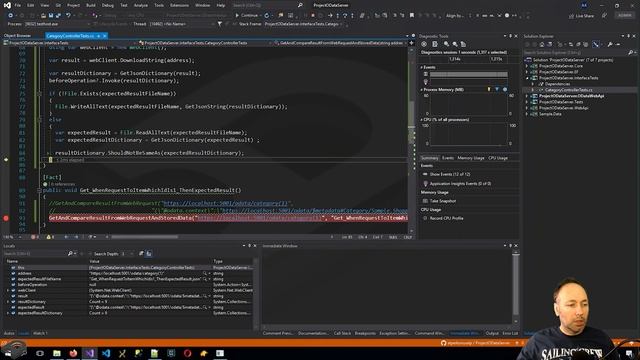This screenshot has width=640, height=360.
Task: Switch to the Breakpoints tab
Action: coord(365,333)
